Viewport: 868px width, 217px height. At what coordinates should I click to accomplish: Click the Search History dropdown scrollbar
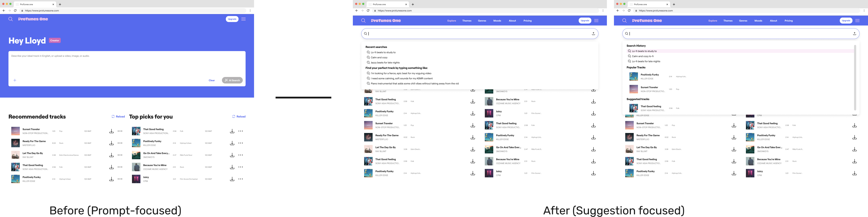(x=855, y=77)
